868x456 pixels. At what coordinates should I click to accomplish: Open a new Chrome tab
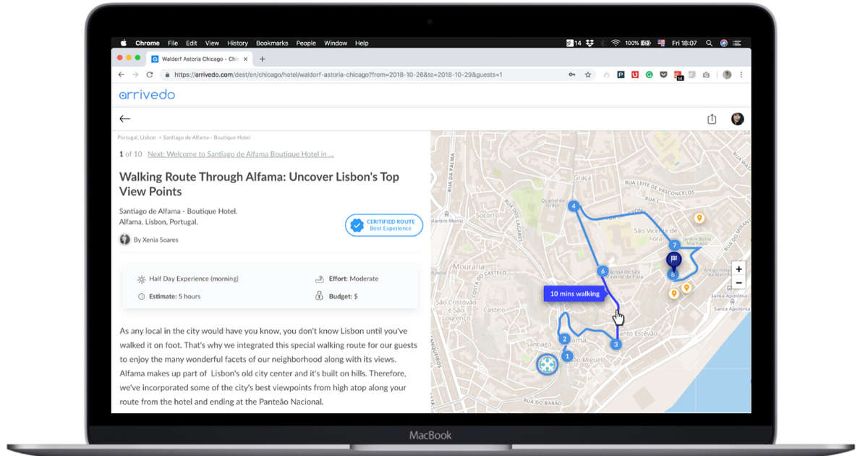[263, 59]
